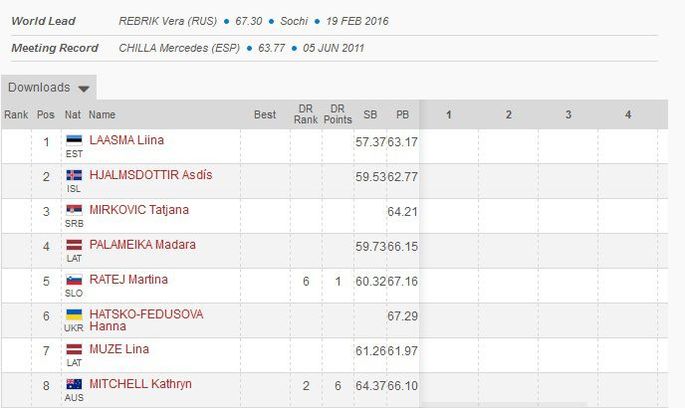The image size is (685, 408).
Task: Click Latvia flag beside MUZE Lina
Action: (74, 349)
